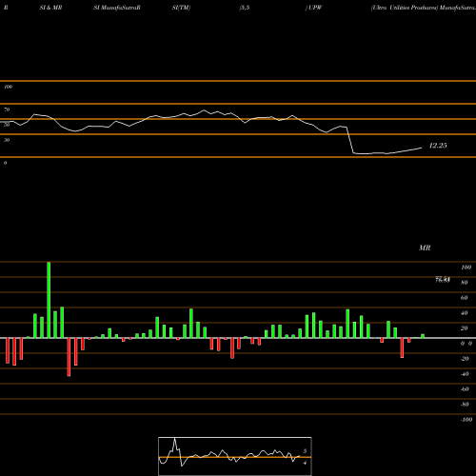Click the 30 level label on RSI axis

7,140
